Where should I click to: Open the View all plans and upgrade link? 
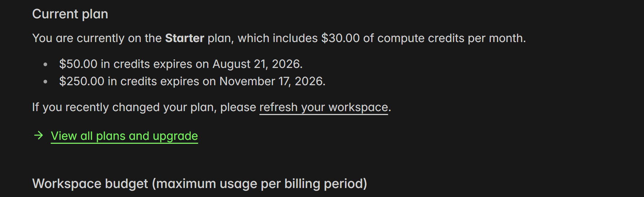point(124,136)
